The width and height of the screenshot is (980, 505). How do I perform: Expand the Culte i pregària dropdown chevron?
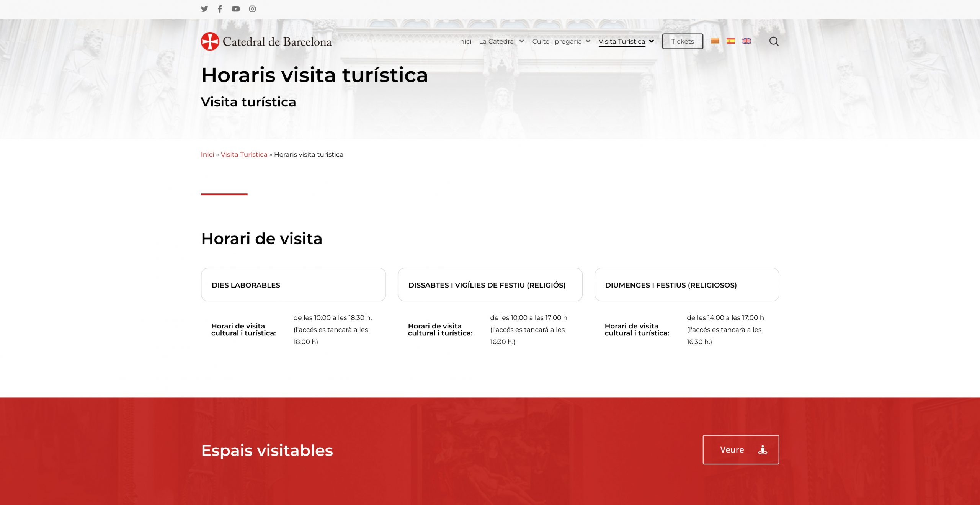tap(588, 41)
